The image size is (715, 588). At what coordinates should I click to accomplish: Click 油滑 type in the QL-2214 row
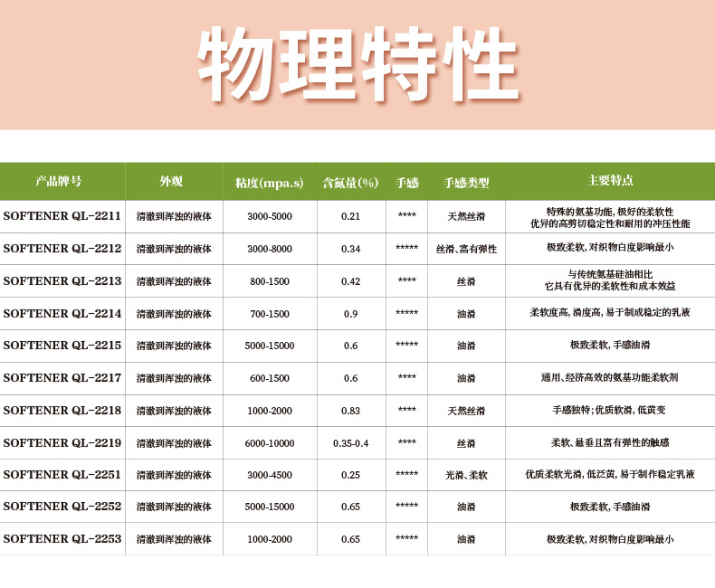click(466, 314)
